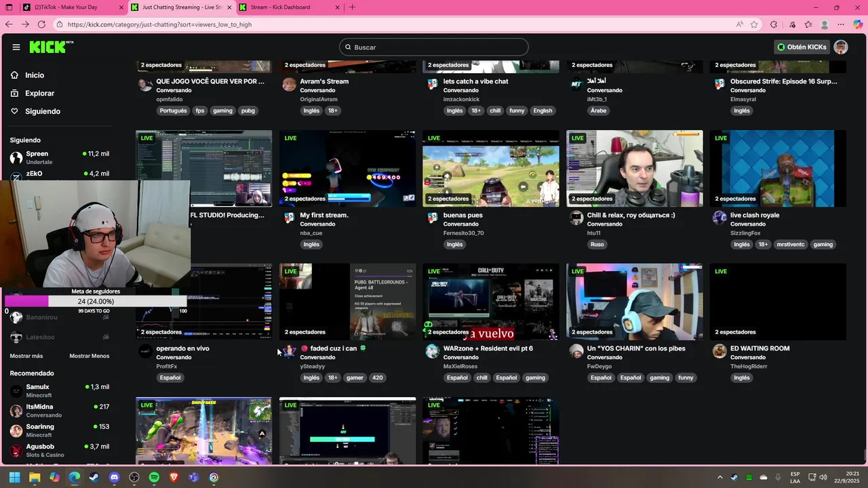The height and width of the screenshot is (488, 868).
Task: Open OBS Studio from the taskbar
Action: tap(134, 477)
